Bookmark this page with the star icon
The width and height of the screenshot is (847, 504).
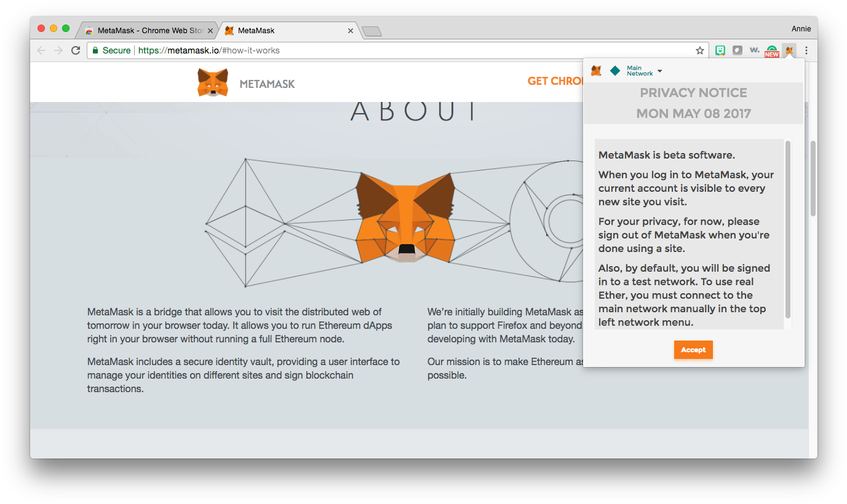pos(699,50)
